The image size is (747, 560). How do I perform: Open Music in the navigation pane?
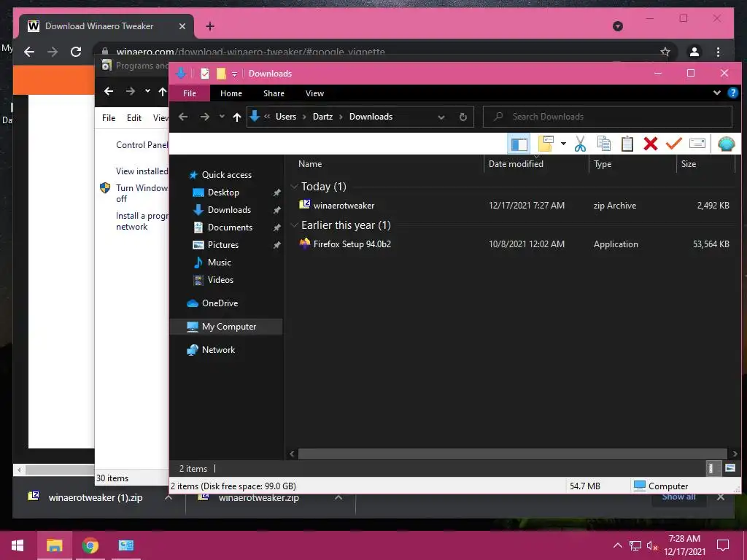point(219,262)
